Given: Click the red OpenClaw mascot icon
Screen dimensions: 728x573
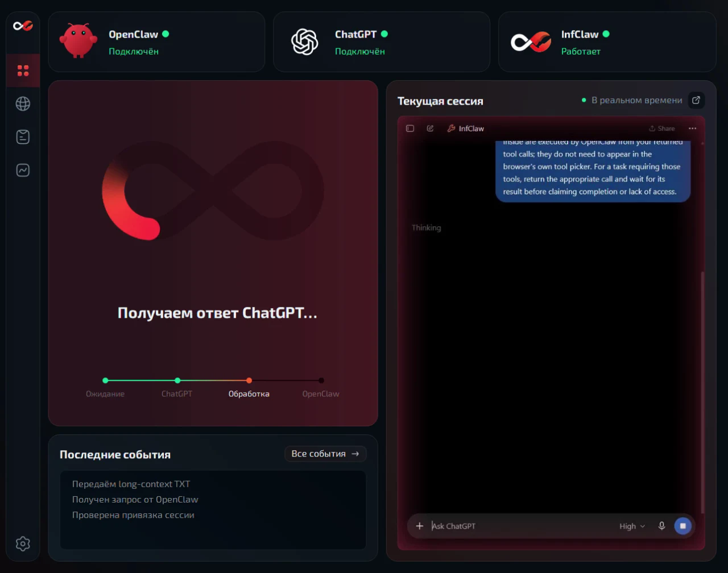Looking at the screenshot, I should tap(78, 40).
